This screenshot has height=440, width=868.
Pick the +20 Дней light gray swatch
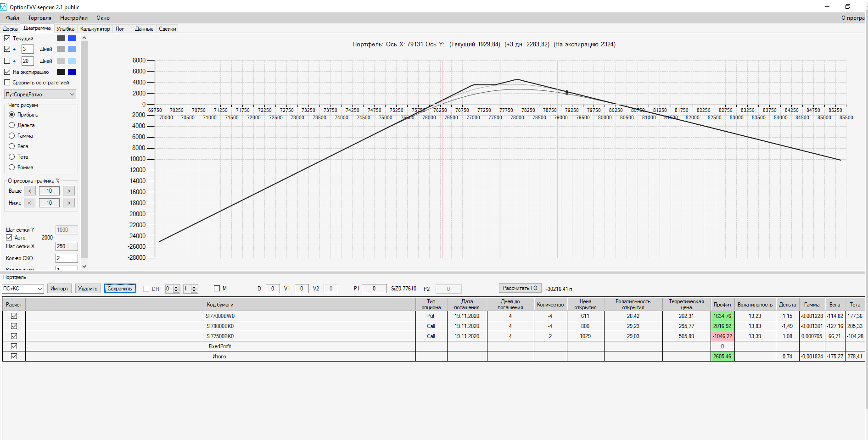coord(61,61)
